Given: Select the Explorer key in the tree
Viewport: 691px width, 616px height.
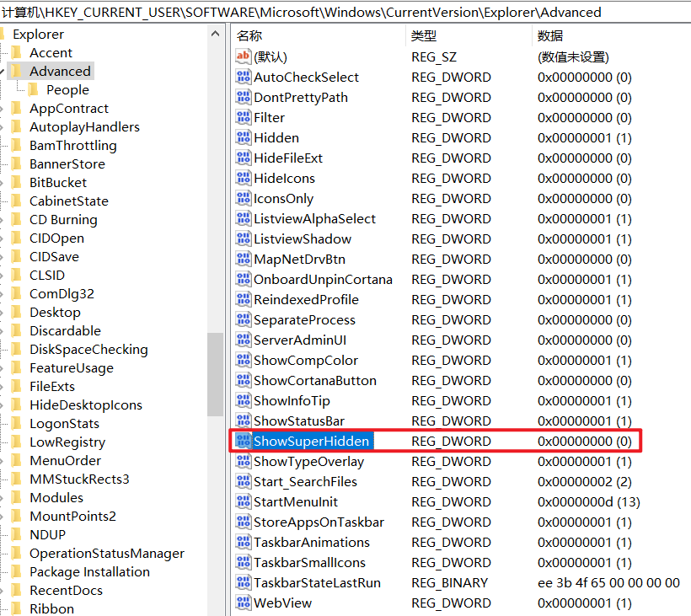Looking at the screenshot, I should [x=38, y=34].
